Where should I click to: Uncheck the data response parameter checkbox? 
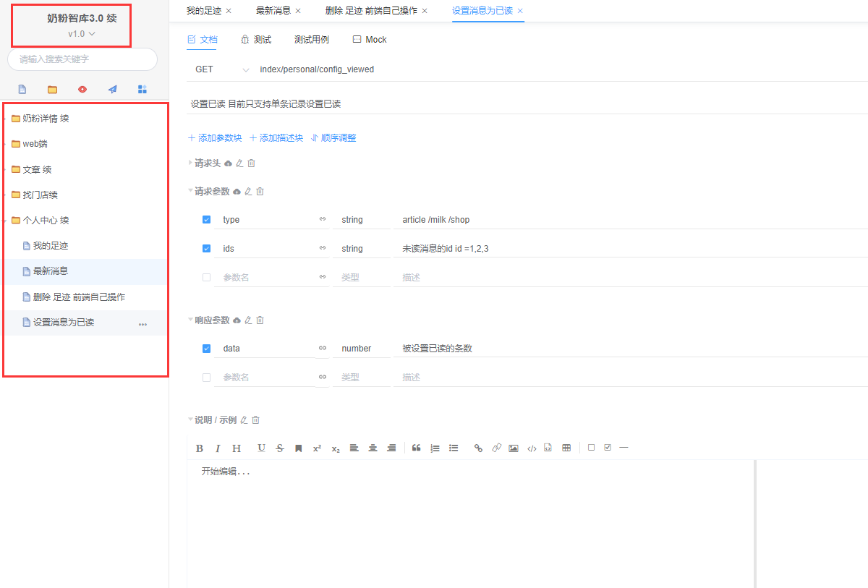click(x=207, y=348)
